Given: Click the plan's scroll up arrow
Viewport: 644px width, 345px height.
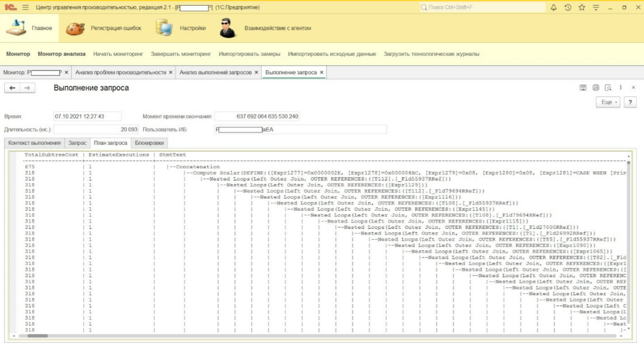Looking at the screenshot, I should click(629, 156).
